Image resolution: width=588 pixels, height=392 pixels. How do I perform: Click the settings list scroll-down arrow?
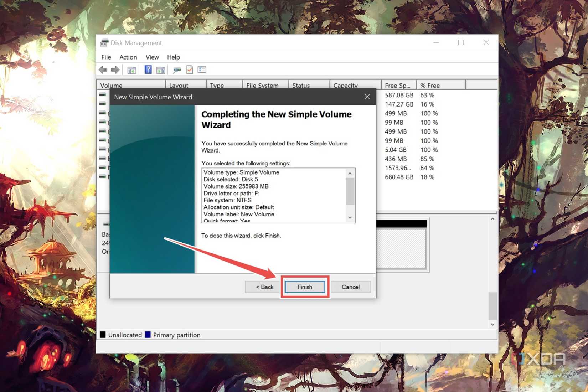pyautogui.click(x=350, y=217)
